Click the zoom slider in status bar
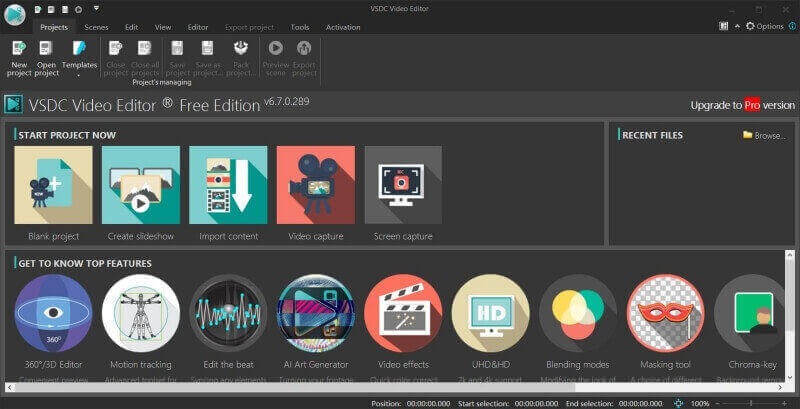Image resolution: width=800 pixels, height=409 pixels. 751,403
